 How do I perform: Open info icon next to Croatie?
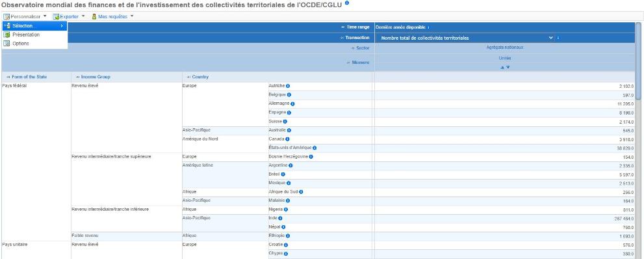click(x=286, y=245)
